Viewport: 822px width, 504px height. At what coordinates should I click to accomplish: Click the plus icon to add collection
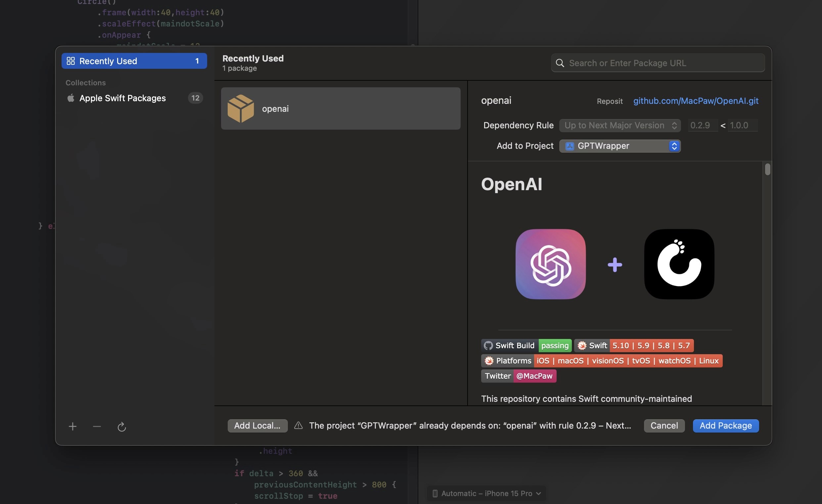pyautogui.click(x=72, y=426)
